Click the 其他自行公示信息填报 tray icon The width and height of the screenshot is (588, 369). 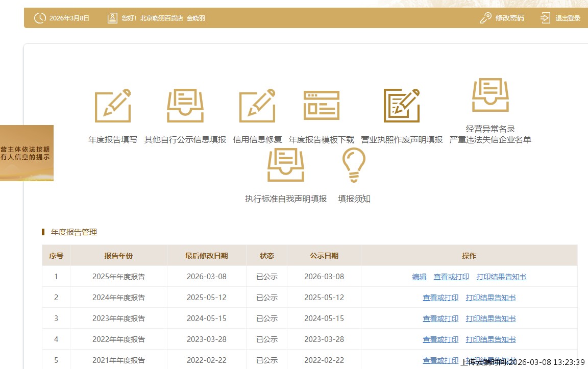pyautogui.click(x=185, y=106)
